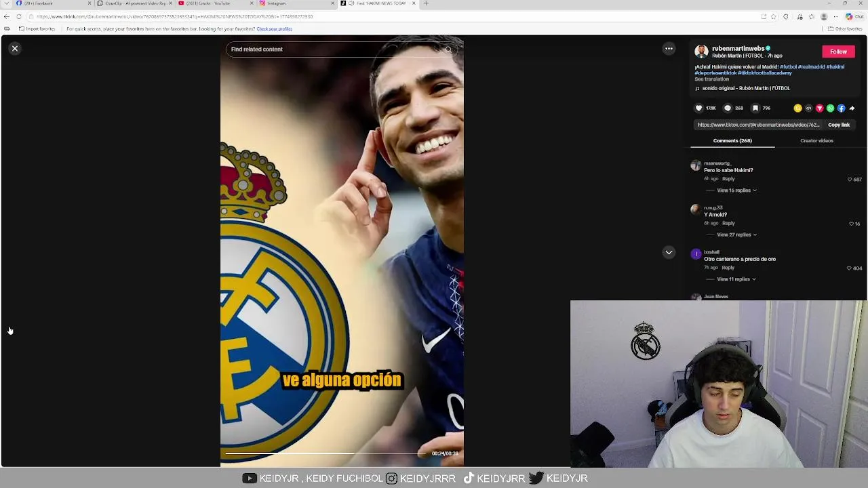Get embed code icon

pos(808,108)
